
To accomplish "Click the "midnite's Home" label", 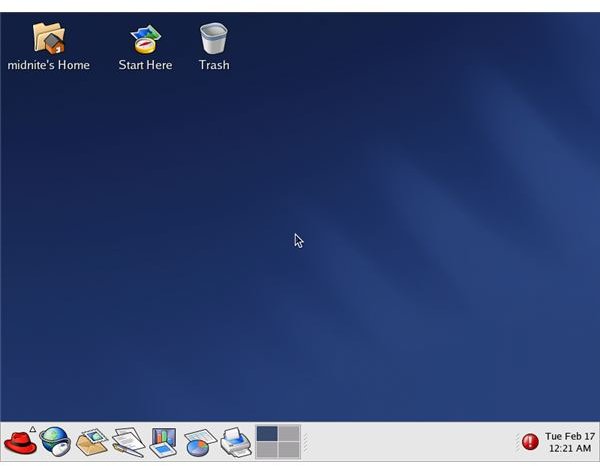I will click(x=49, y=65).
